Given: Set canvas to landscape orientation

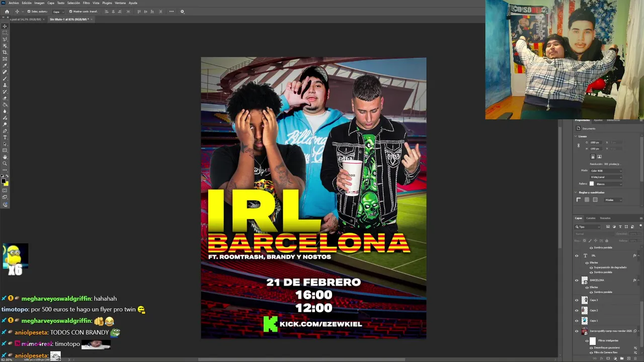Looking at the screenshot, I should click(599, 156).
